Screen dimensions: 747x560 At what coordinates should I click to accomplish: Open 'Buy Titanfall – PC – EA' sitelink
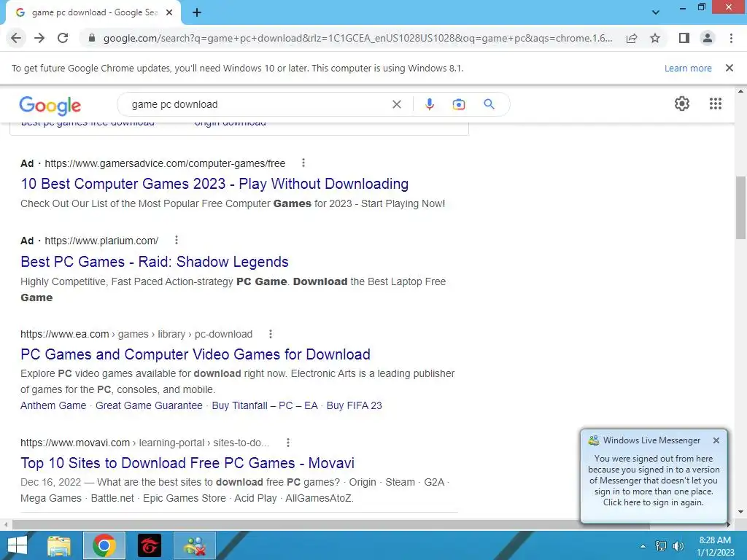pyautogui.click(x=265, y=405)
